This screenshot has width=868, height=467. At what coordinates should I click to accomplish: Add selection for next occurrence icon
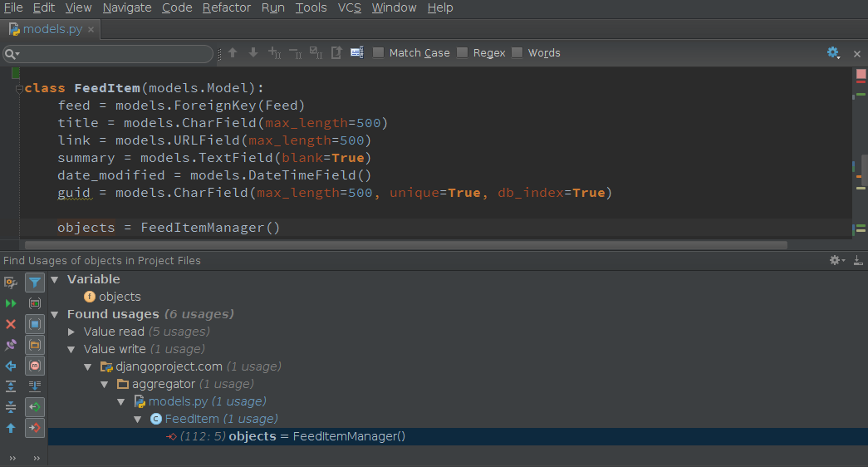point(275,52)
